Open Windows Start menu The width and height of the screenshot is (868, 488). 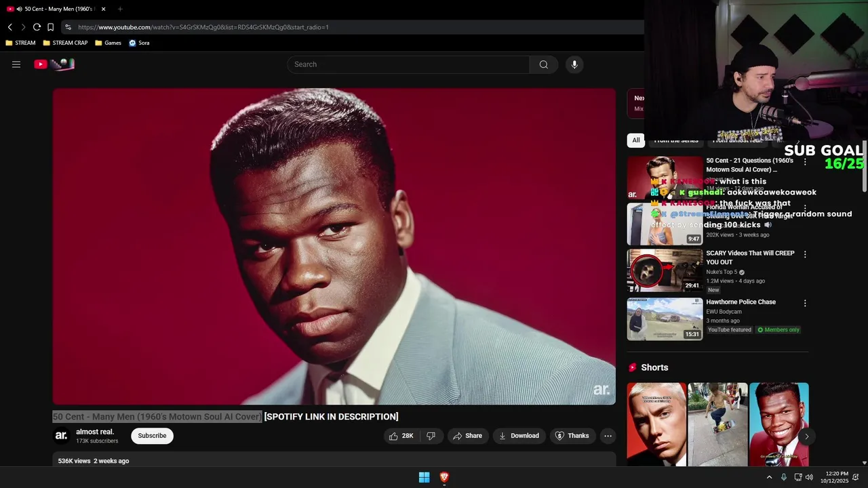click(x=424, y=477)
